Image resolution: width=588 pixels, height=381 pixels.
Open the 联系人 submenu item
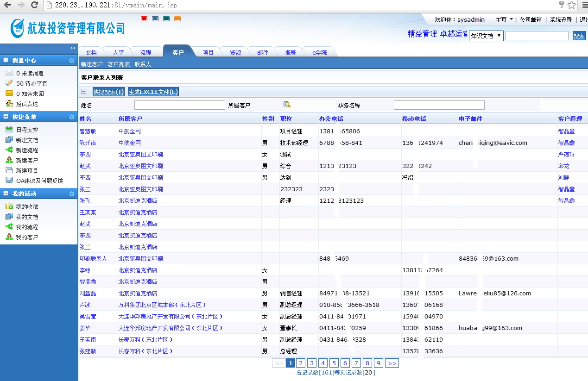143,64
